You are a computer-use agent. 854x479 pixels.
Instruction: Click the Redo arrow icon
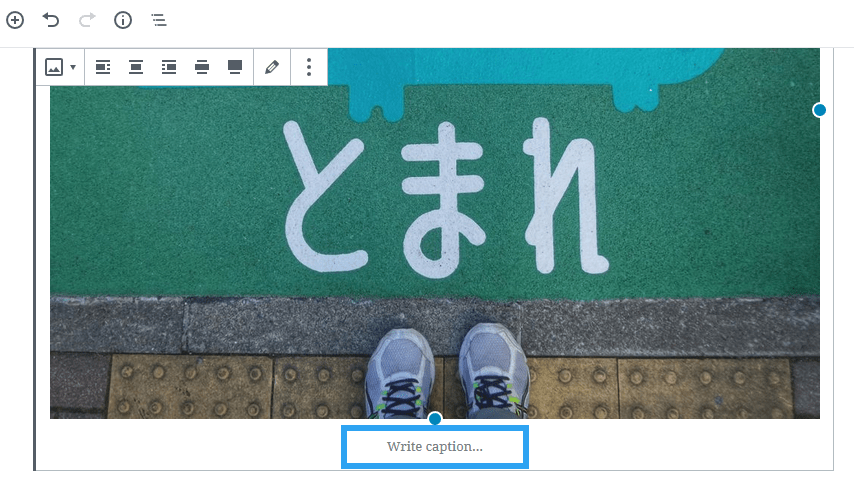click(x=87, y=20)
